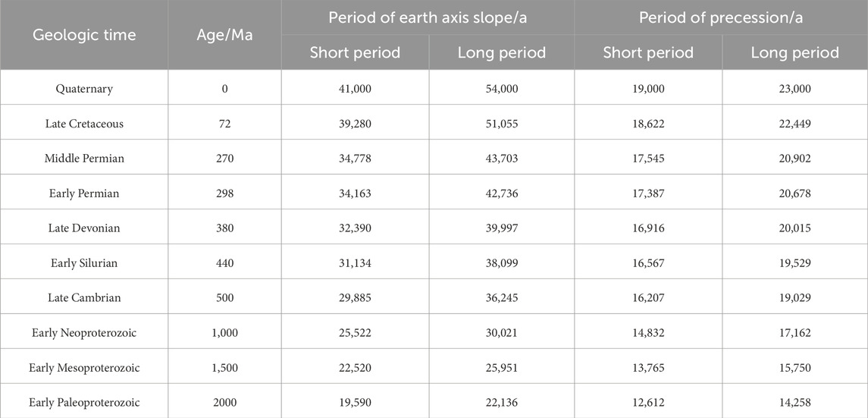The width and height of the screenshot is (868, 418).
Task: Click the Late Cretaceous row label
Action: (84, 124)
